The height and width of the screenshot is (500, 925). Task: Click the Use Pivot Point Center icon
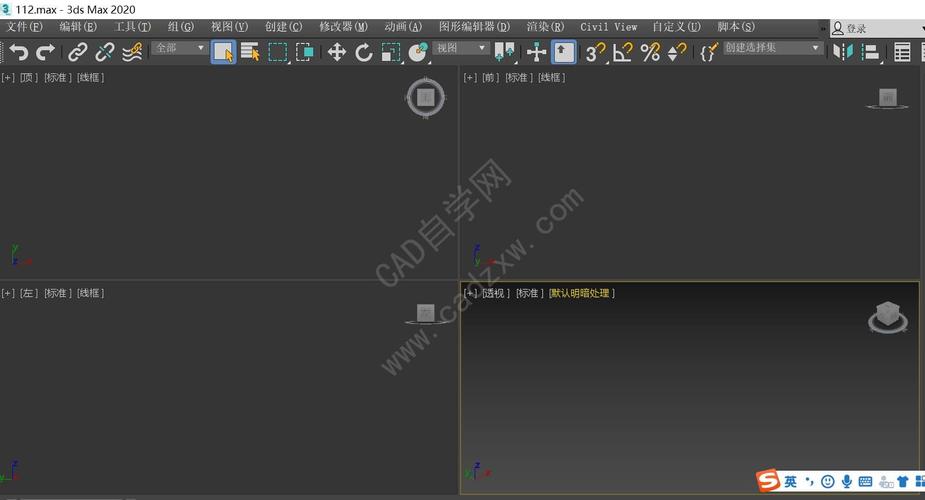[504, 52]
